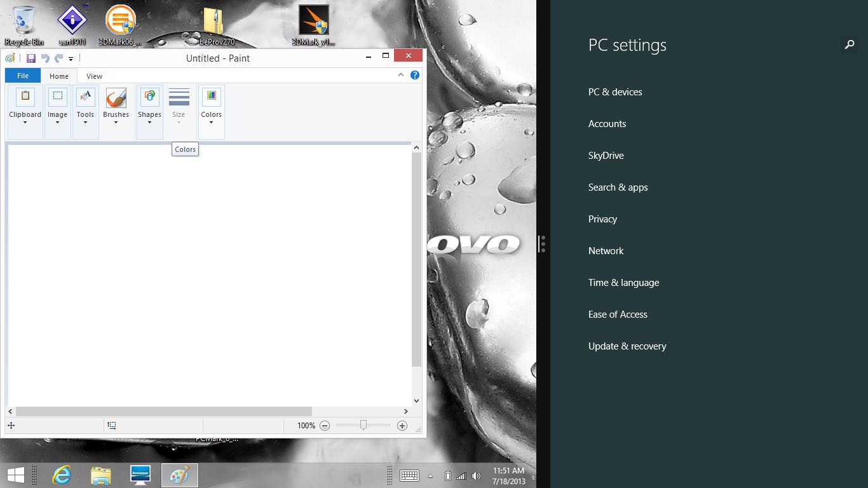Image resolution: width=868 pixels, height=488 pixels.
Task: Expand the Brushes dropdown arrow
Action: click(116, 123)
